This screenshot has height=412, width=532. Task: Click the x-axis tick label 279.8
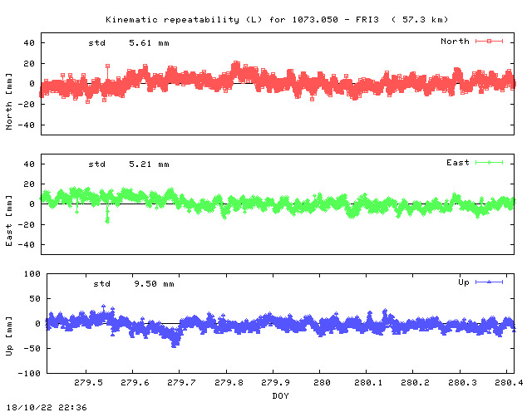click(x=229, y=382)
